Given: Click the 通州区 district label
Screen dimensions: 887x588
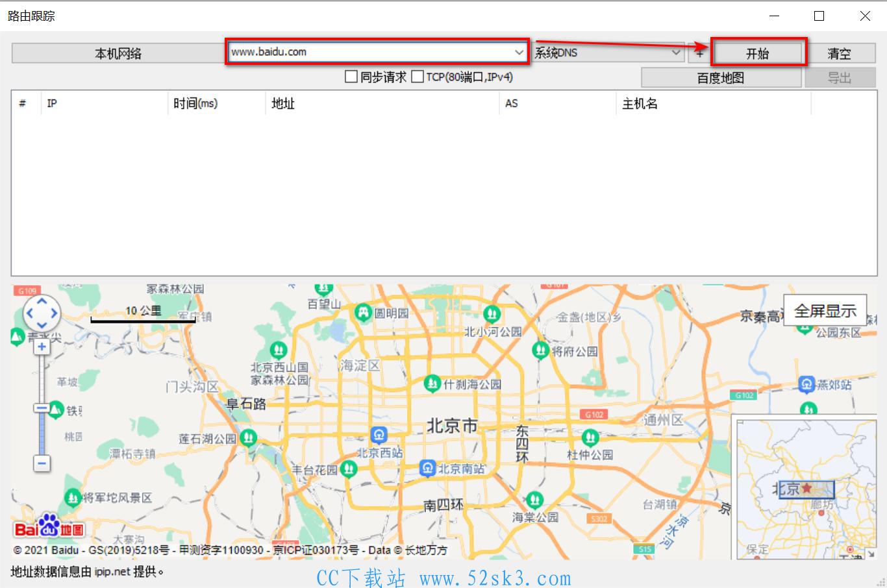Looking at the screenshot, I should 663,420.
